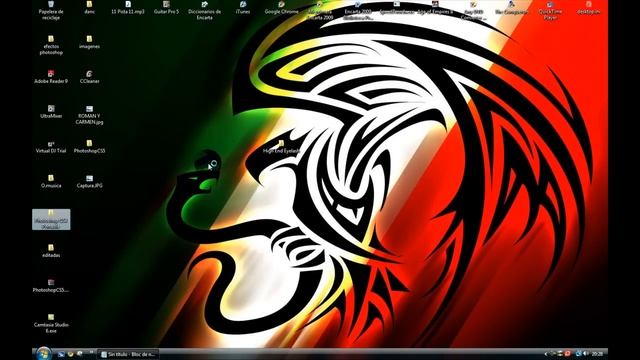The image size is (640, 360).
Task: Select the O.musica folder
Action: (x=51, y=182)
